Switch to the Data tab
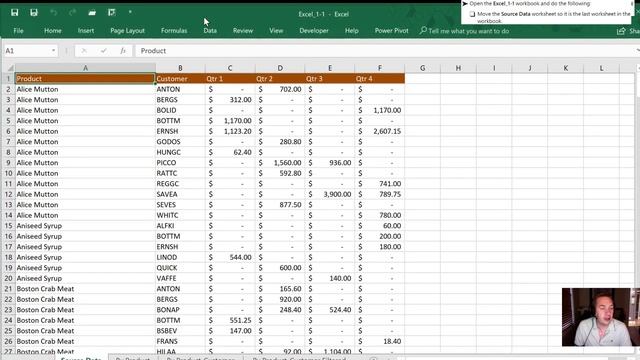640x360 pixels. coord(210,31)
